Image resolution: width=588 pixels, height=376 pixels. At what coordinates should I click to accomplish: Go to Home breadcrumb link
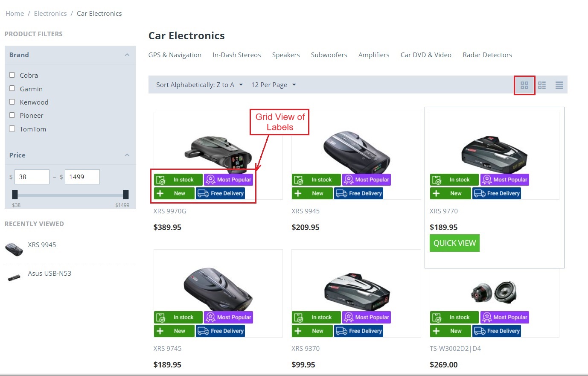(x=15, y=14)
